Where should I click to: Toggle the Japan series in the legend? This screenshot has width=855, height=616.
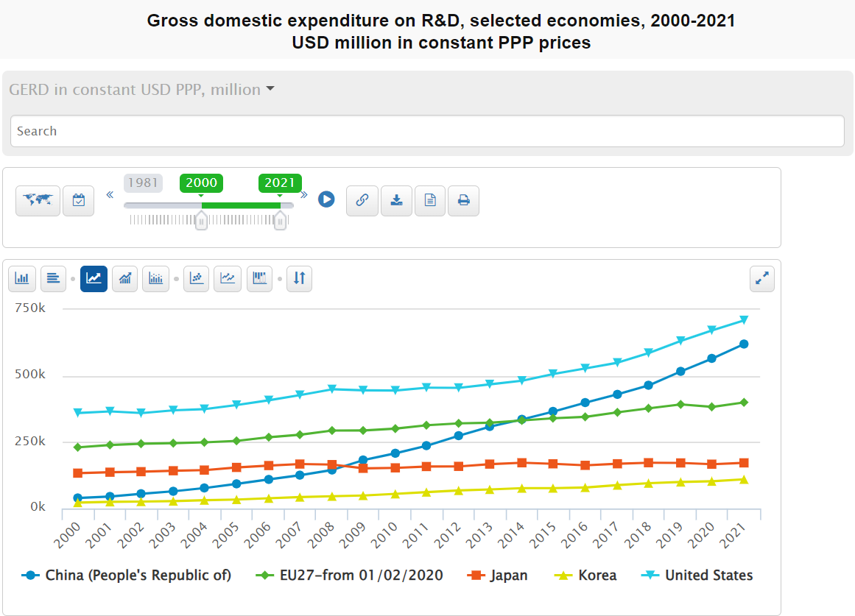point(498,575)
